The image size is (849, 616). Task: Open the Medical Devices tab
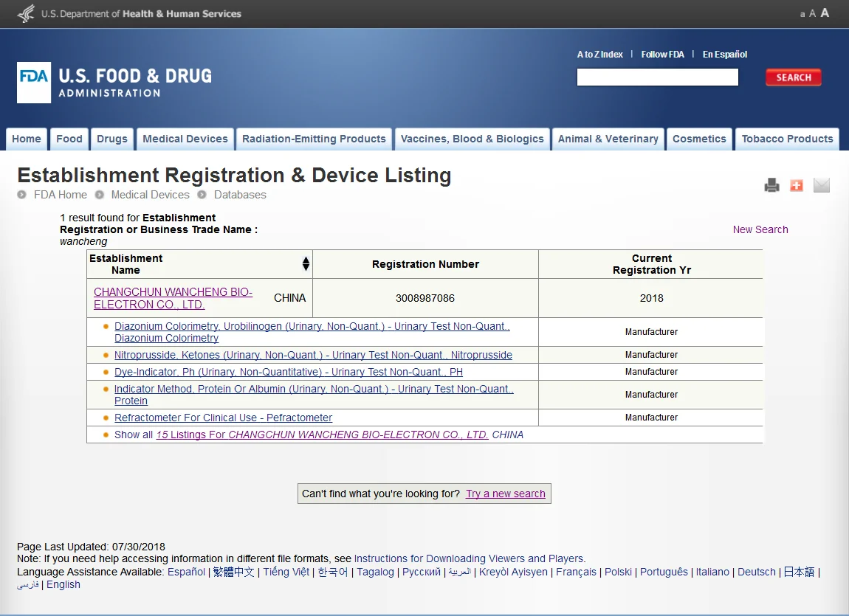(185, 139)
